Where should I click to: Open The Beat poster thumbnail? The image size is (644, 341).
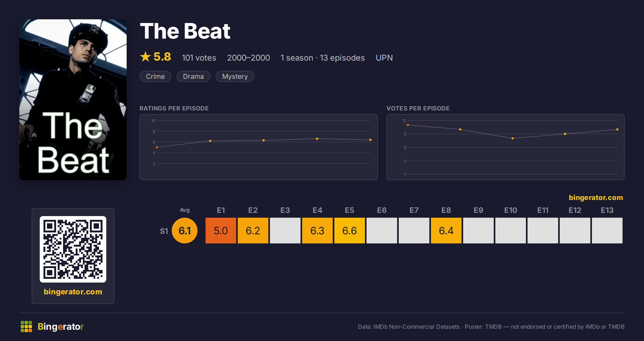point(73,100)
